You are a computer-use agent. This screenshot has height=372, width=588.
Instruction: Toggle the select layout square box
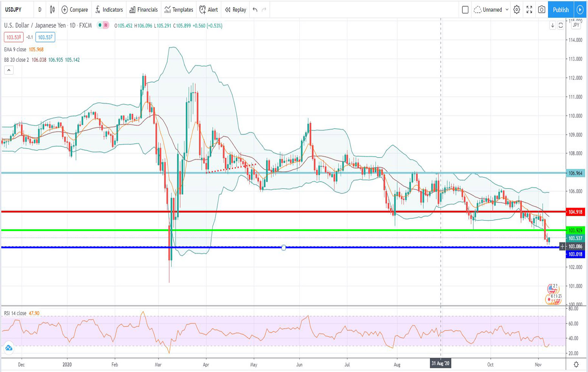pos(465,10)
